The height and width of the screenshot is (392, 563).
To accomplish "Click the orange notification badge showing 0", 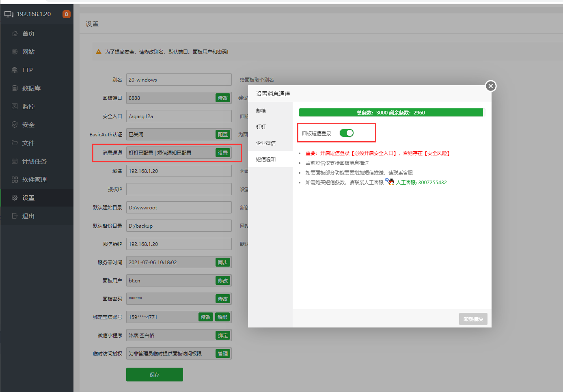I will [67, 14].
